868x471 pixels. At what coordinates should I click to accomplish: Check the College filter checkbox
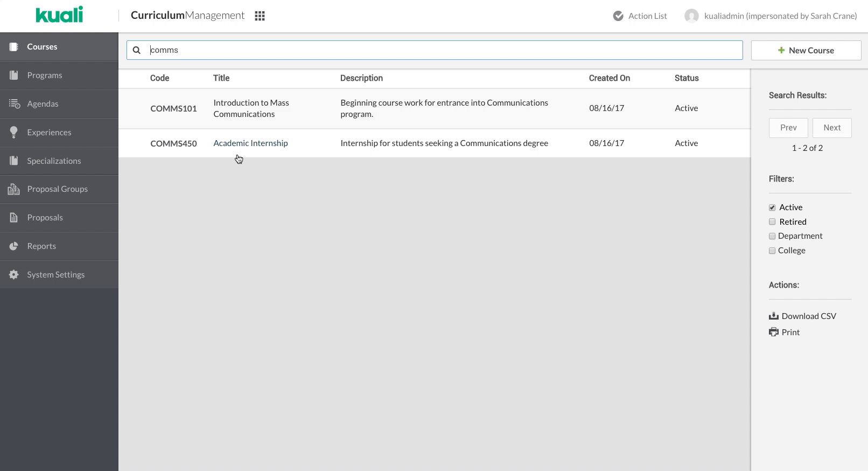[x=772, y=251]
